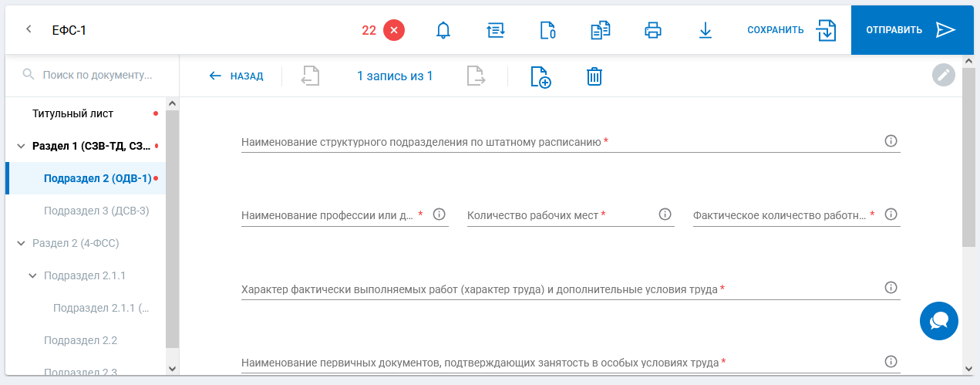Image resolution: width=980 pixels, height=385 pixels.
Task: Go back using the НАЗАД link
Action: (x=236, y=76)
